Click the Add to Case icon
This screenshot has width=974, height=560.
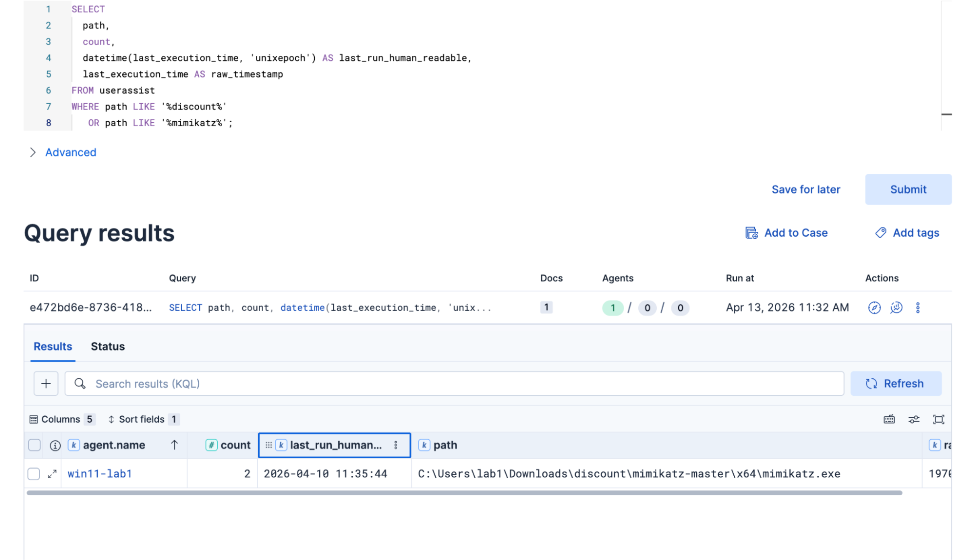point(752,233)
